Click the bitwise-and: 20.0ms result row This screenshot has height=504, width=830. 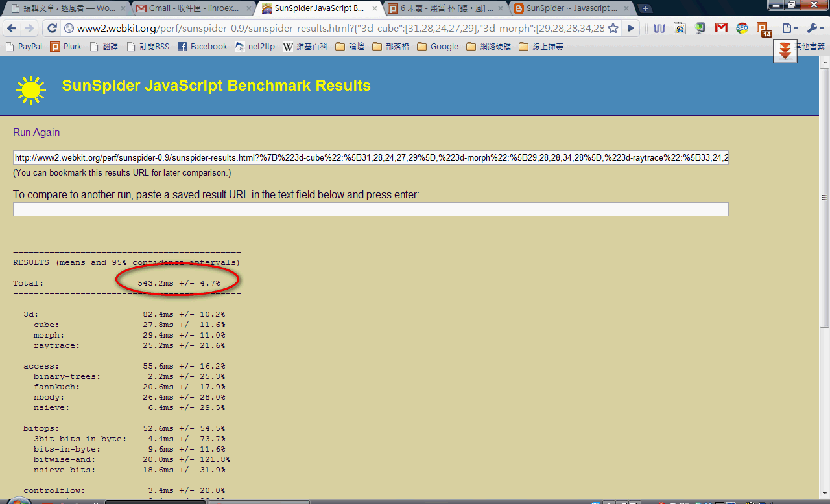(132, 459)
